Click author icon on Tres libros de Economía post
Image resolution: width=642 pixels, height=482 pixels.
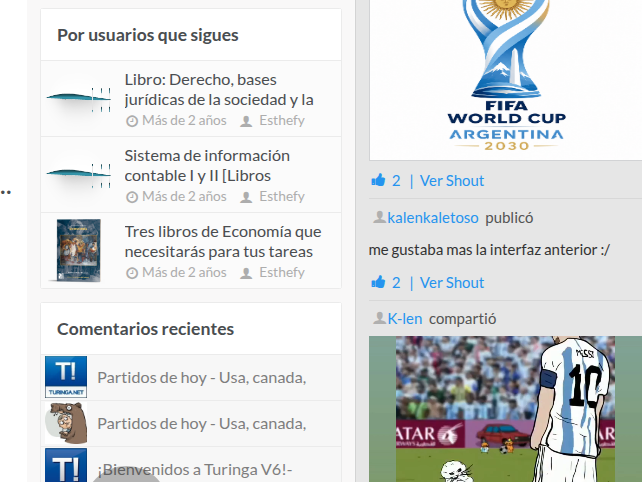pos(246,273)
